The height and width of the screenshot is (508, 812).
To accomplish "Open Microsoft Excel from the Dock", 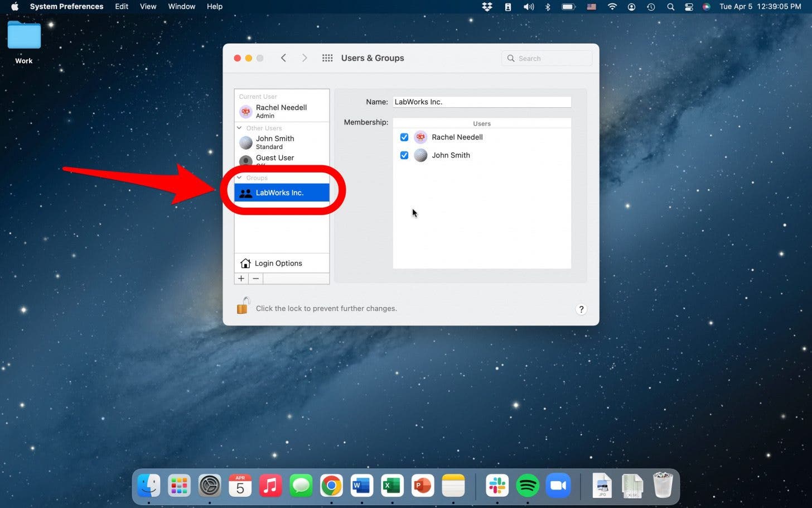I will click(x=391, y=486).
